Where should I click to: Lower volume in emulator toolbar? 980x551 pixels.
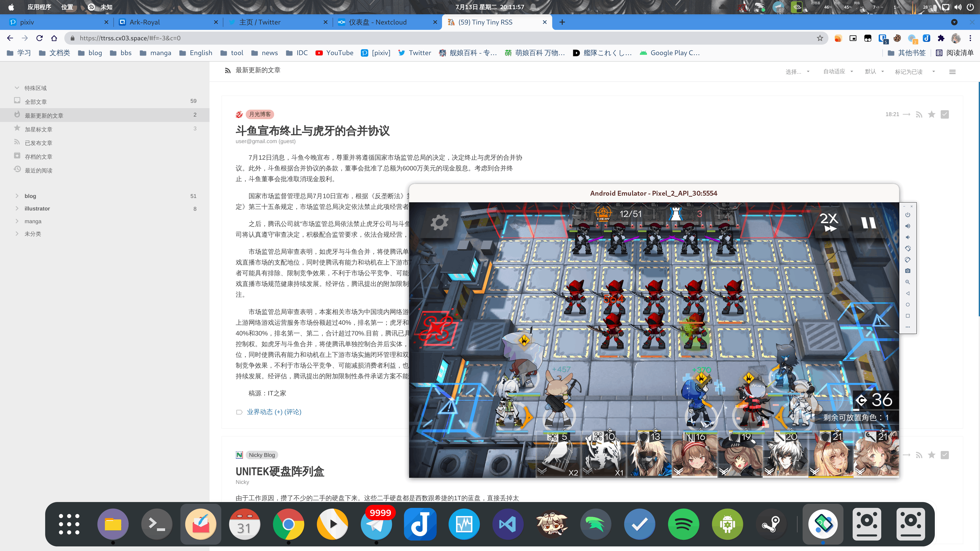pos(908,237)
